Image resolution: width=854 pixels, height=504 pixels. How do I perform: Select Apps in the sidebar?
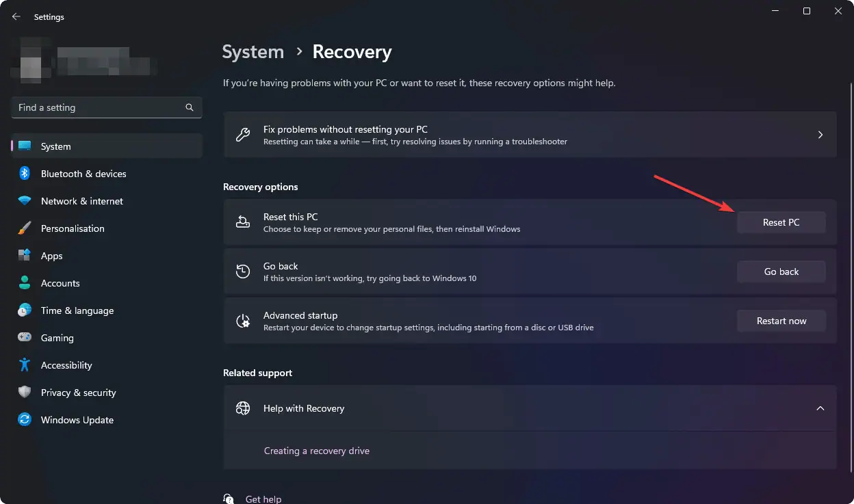pos(107,256)
